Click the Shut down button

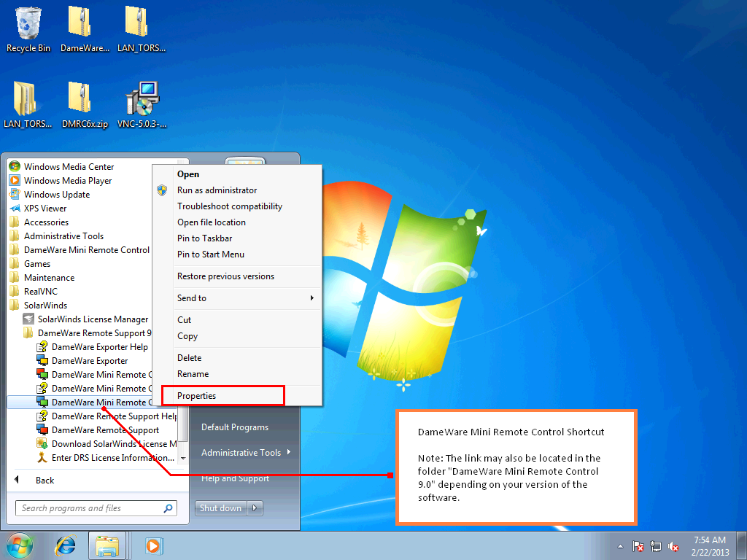coord(220,508)
